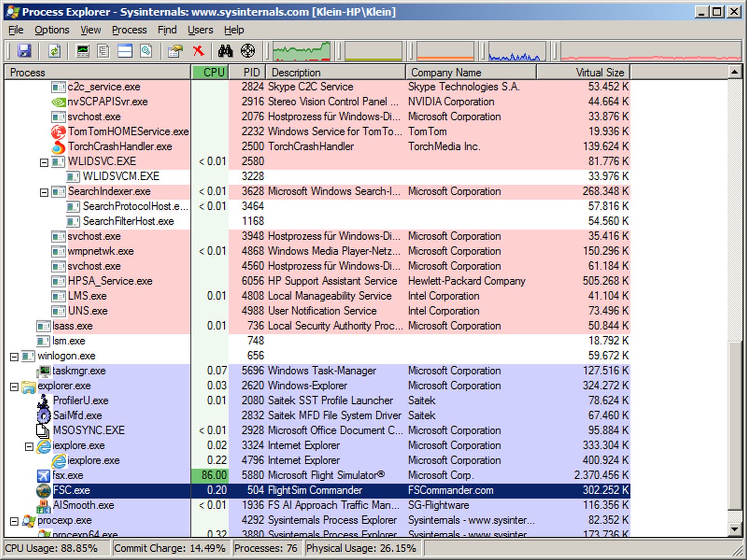The image size is (747, 560).
Task: Open the Process menu
Action: (x=129, y=30)
